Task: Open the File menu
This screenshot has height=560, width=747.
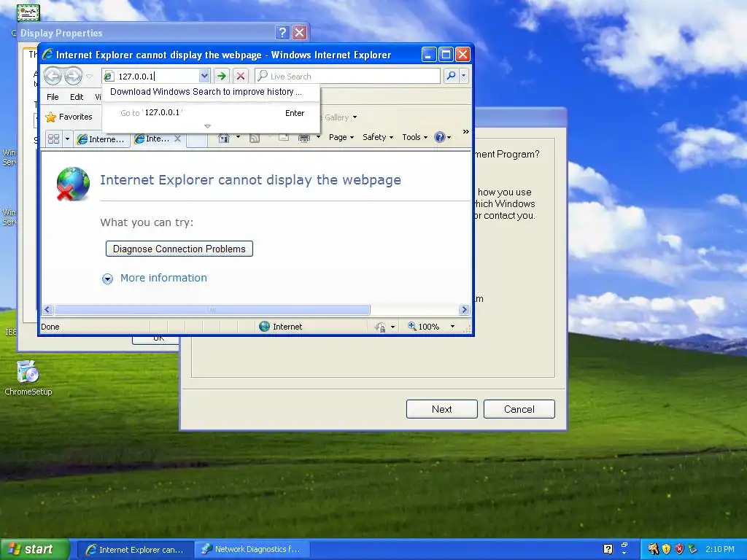Action: click(x=53, y=97)
